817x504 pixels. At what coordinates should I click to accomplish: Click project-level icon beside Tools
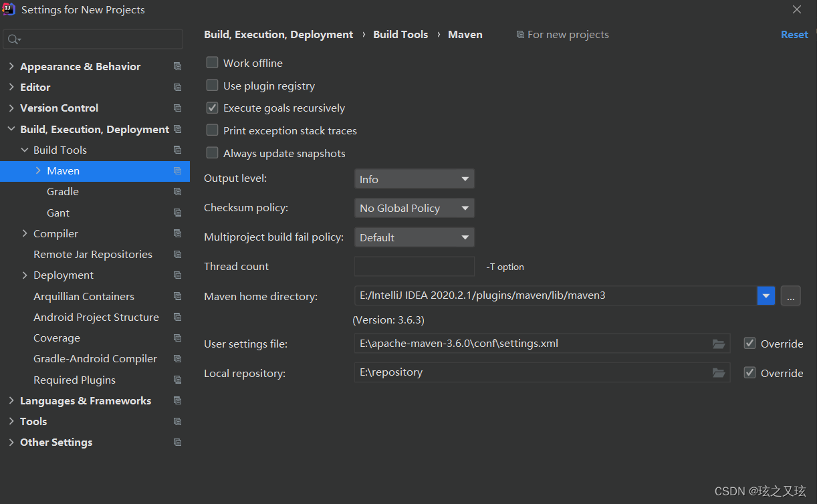pos(177,421)
